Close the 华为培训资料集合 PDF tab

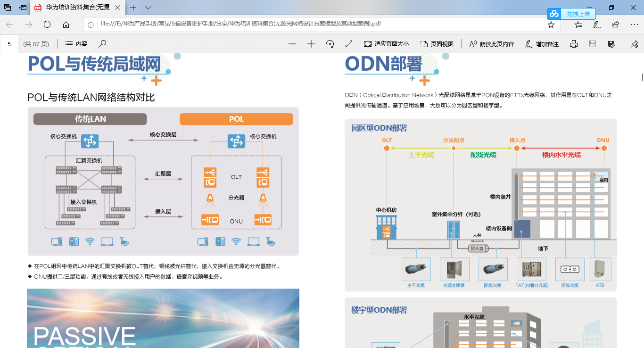click(x=117, y=8)
